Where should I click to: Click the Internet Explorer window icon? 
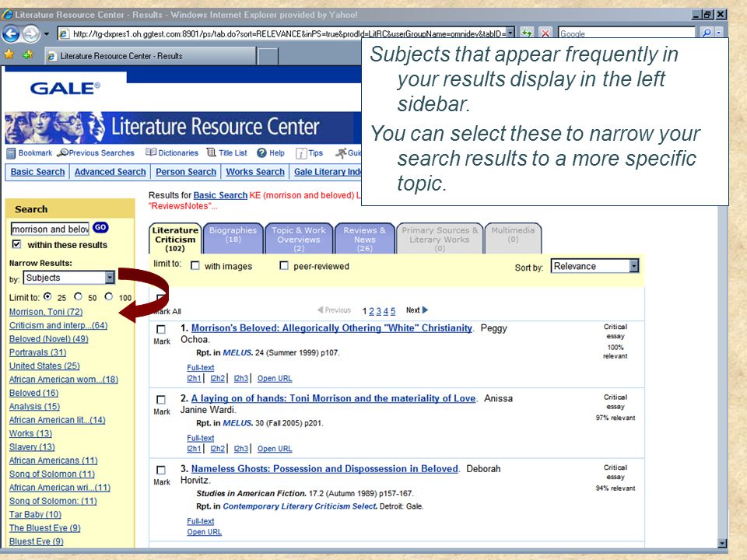point(7,14)
